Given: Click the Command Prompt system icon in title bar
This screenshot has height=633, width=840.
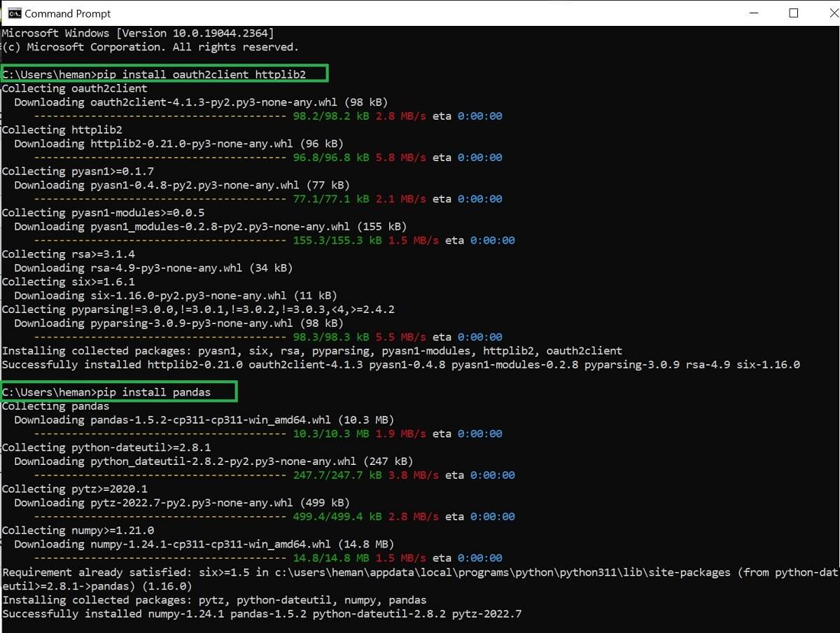Looking at the screenshot, I should click(13, 13).
